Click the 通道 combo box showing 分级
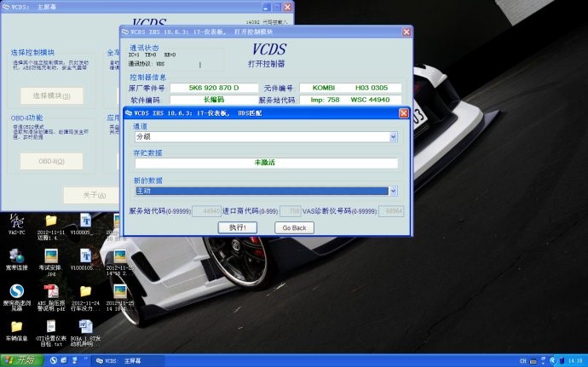The width and height of the screenshot is (588, 367). [266, 137]
